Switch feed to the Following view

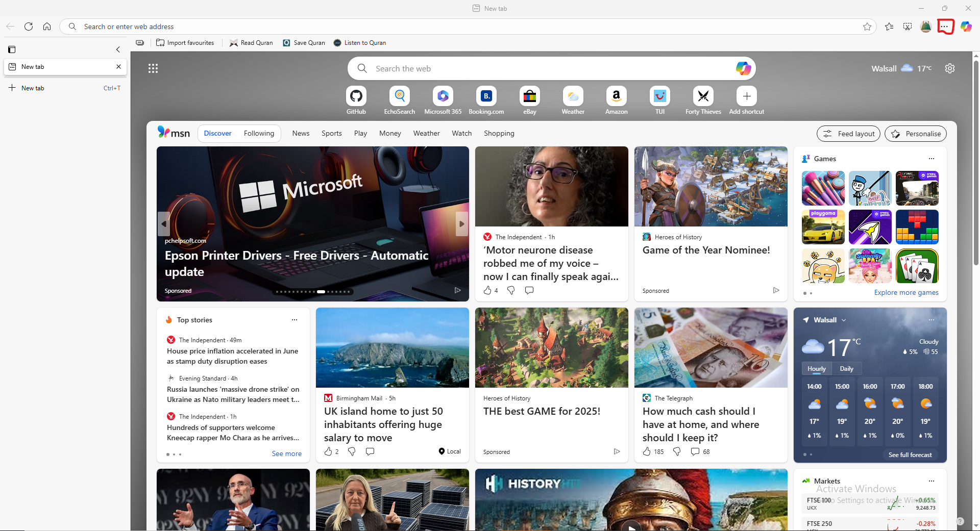tap(259, 133)
